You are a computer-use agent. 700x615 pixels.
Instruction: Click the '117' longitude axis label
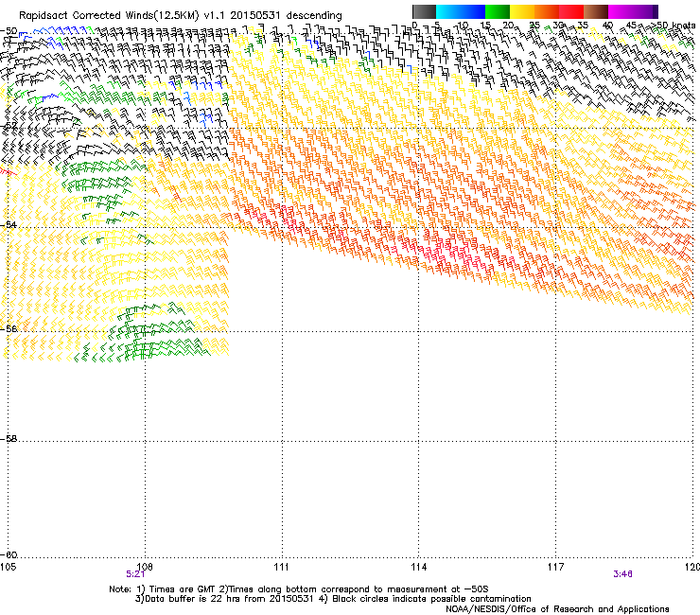pos(555,567)
